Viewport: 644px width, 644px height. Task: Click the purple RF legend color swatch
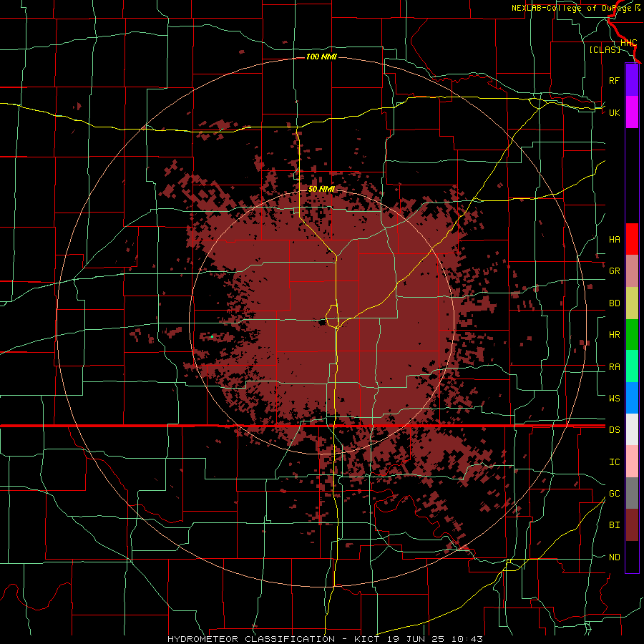[x=632, y=80]
